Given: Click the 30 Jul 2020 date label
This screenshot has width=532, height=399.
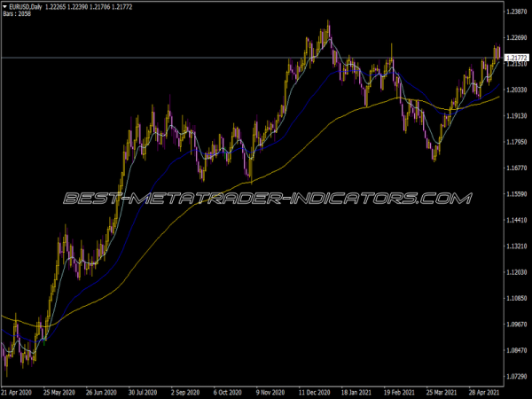Looking at the screenshot, I should tap(145, 391).
